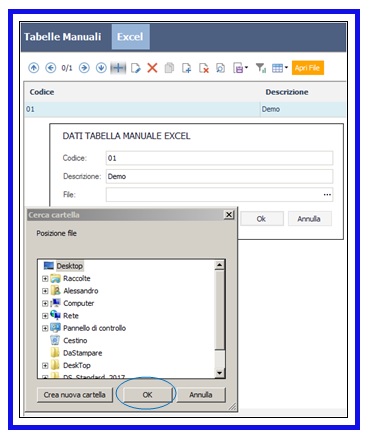369x438 pixels.
Task: Expand the Raccolte tree node
Action: coord(45,279)
